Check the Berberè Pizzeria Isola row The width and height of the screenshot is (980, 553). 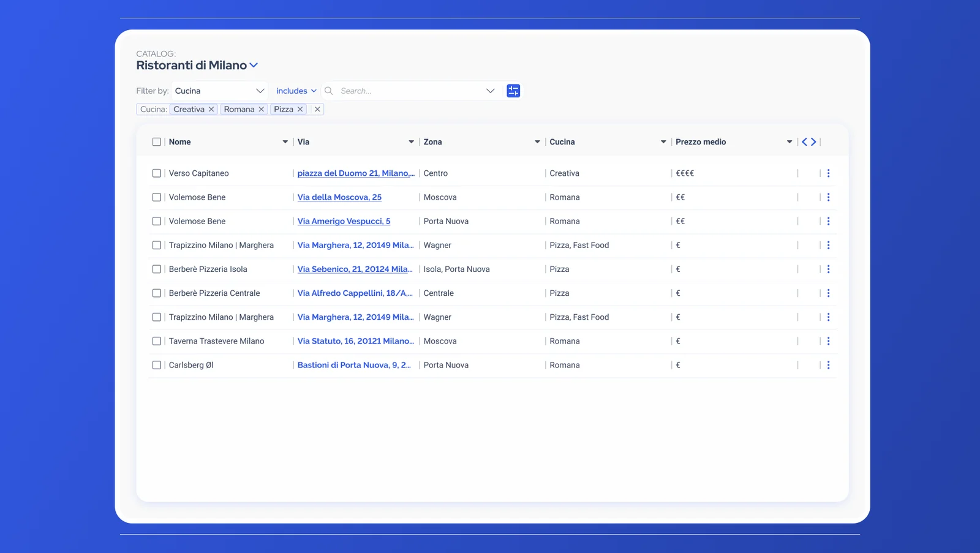(157, 269)
